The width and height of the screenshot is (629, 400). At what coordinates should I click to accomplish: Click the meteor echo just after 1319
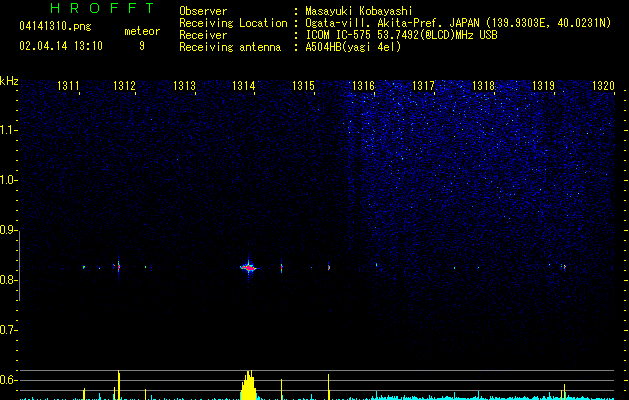564,266
